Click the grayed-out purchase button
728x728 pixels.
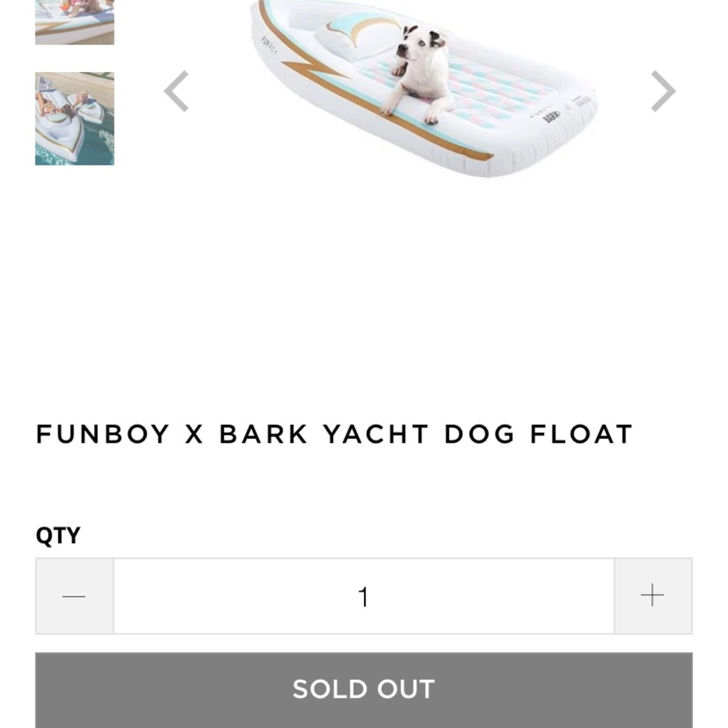pyautogui.click(x=363, y=689)
